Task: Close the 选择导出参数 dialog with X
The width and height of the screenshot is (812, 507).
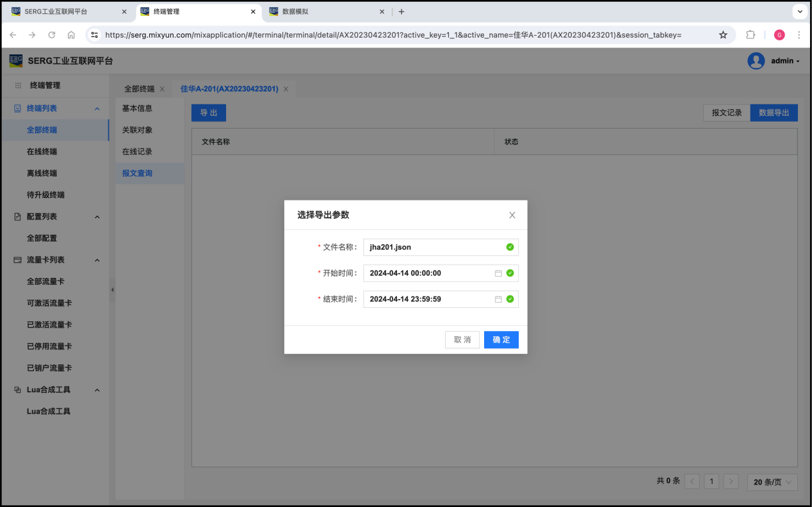Action: click(512, 215)
